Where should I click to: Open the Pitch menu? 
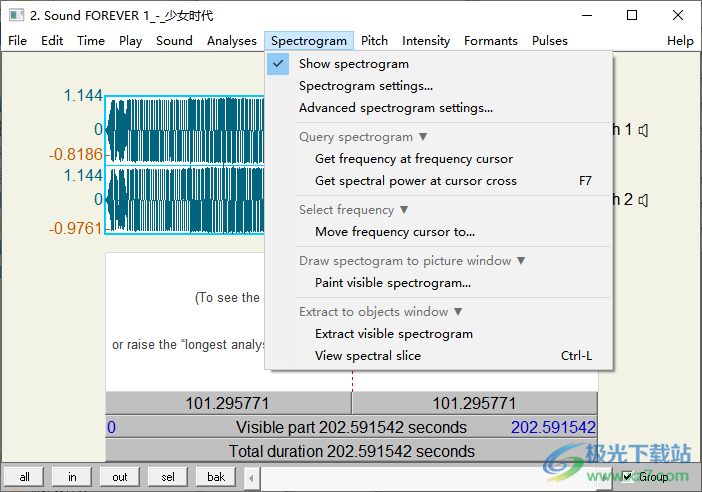pyautogui.click(x=374, y=41)
